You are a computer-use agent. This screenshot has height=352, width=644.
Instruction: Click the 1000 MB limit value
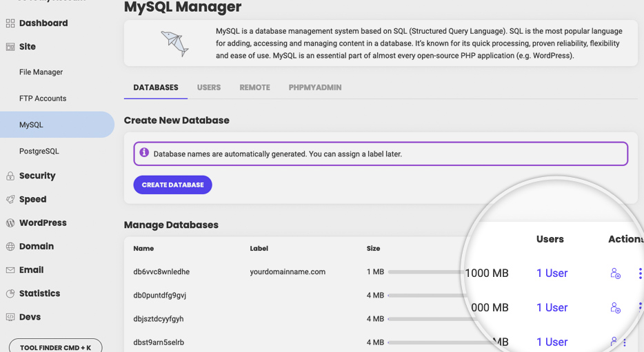[x=487, y=273]
